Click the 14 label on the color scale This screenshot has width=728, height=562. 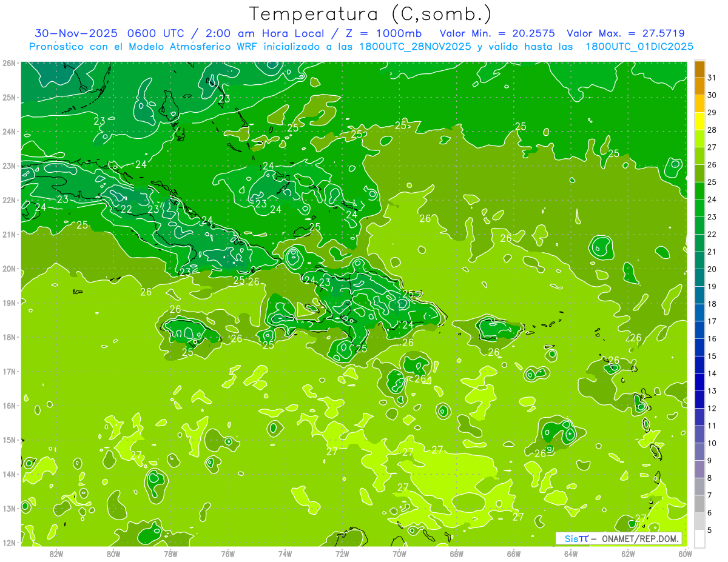tap(712, 373)
